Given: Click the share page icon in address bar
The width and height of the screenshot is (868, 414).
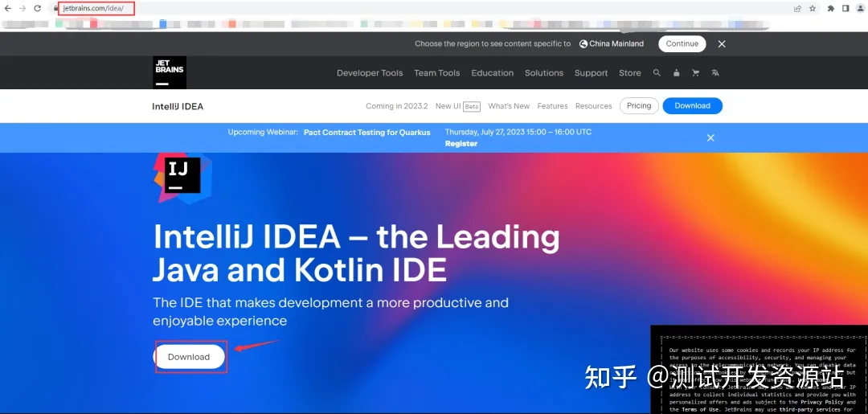Looking at the screenshot, I should (x=798, y=8).
